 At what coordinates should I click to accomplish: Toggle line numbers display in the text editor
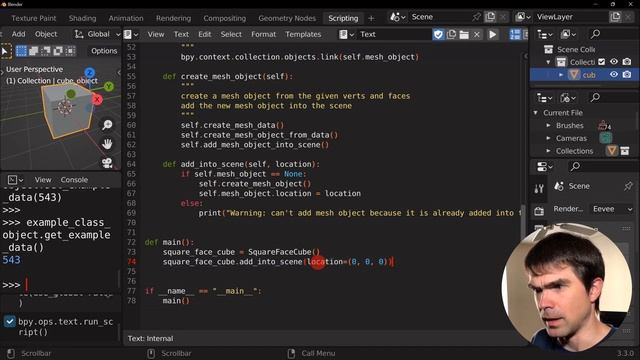[515, 34]
